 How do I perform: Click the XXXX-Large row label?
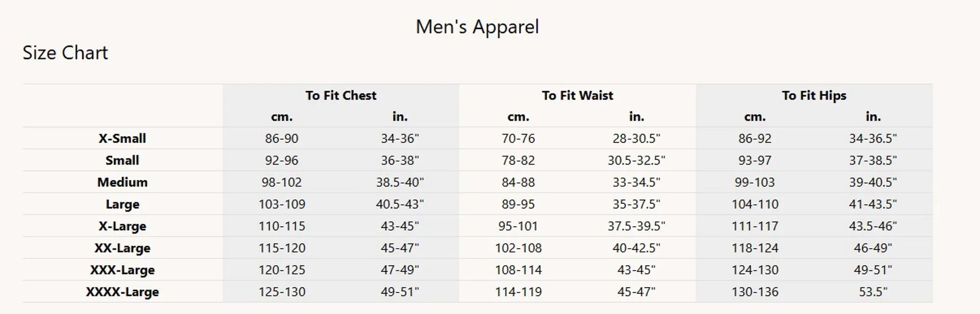pyautogui.click(x=122, y=292)
